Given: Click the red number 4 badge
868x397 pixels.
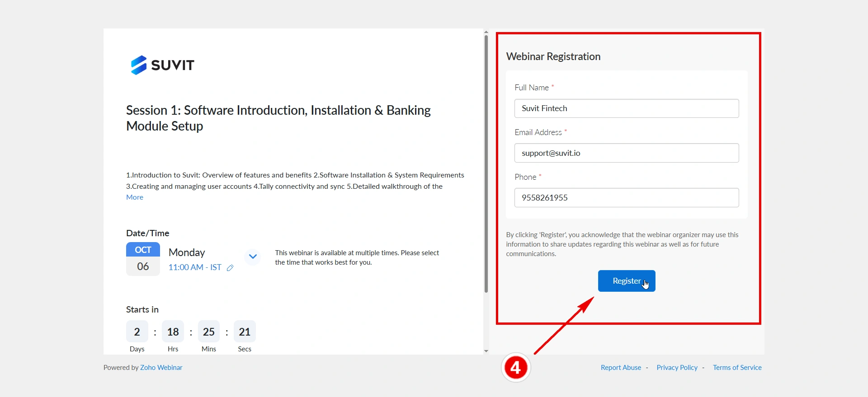Looking at the screenshot, I should tap(516, 368).
